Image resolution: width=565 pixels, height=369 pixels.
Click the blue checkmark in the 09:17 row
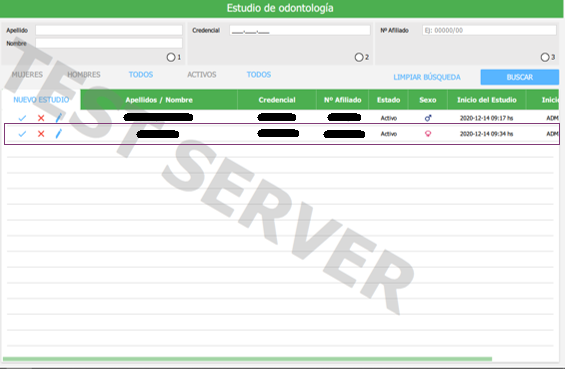22,118
